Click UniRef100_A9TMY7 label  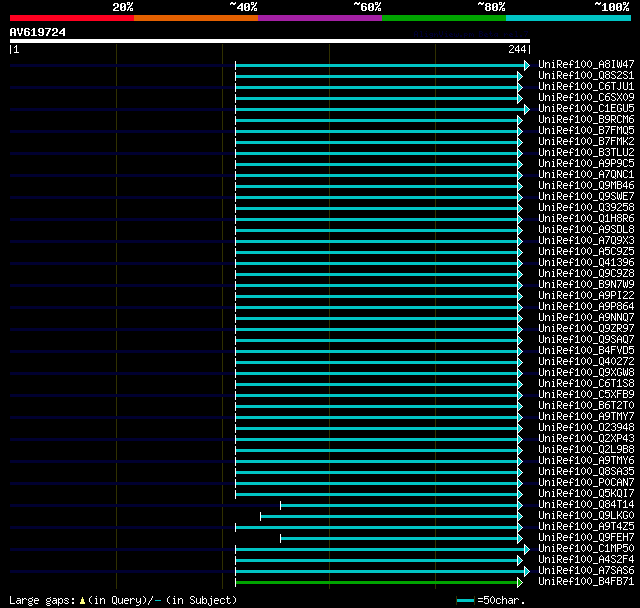(586, 417)
